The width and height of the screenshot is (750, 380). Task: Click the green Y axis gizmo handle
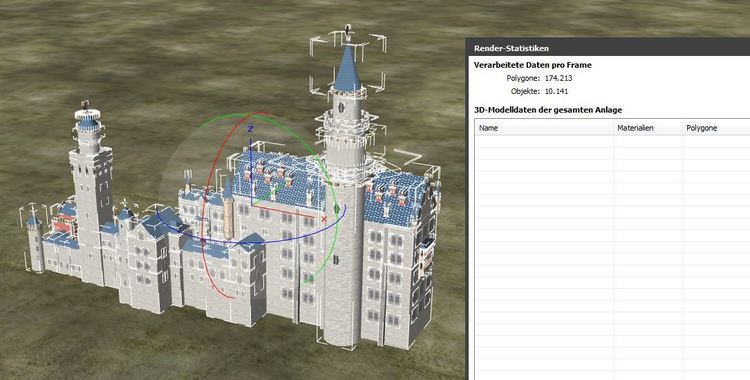tap(336, 208)
